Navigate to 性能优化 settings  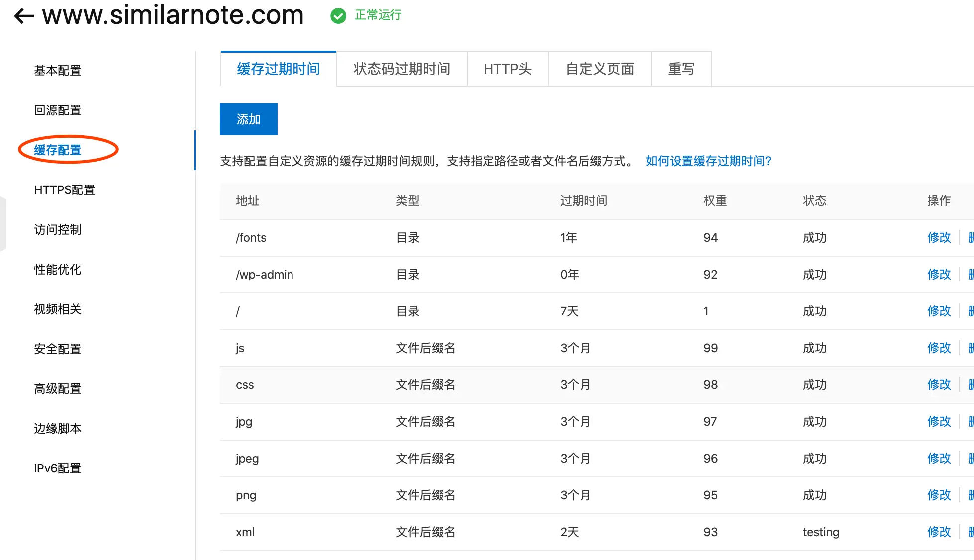pyautogui.click(x=58, y=270)
